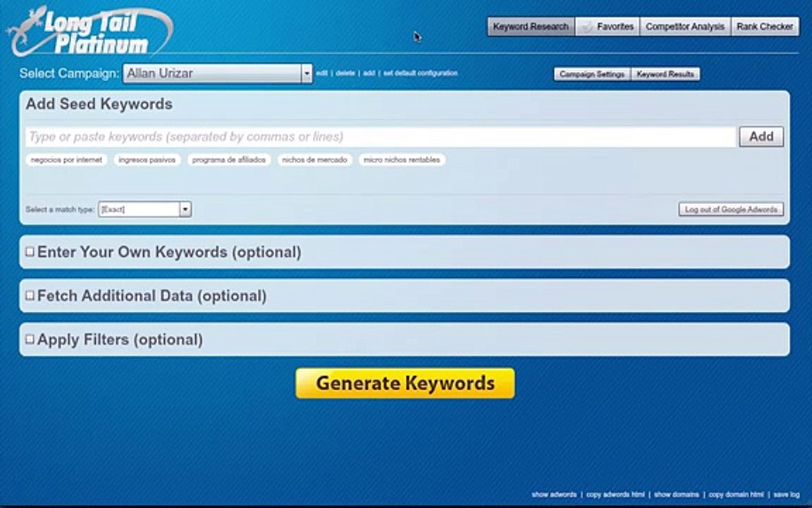Click the Add seed keyword button
Viewport: 812px width, 508px height.
[761, 137]
